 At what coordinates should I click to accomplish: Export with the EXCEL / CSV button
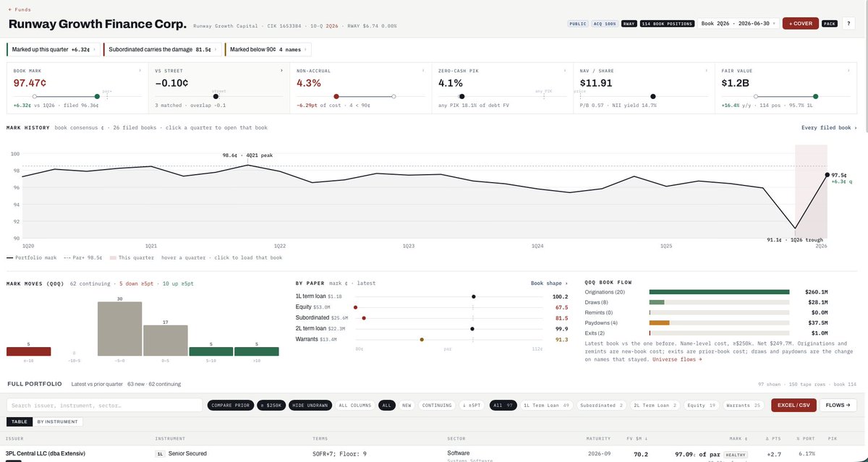[x=793, y=406]
